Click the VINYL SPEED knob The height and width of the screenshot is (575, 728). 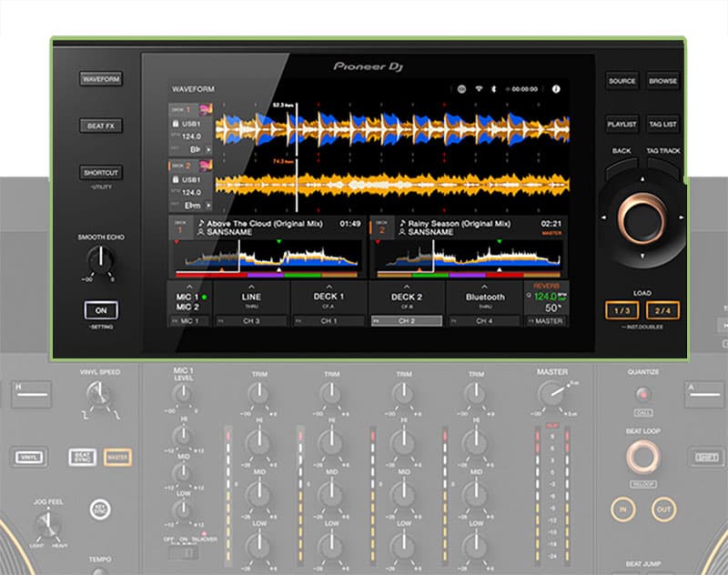point(98,395)
